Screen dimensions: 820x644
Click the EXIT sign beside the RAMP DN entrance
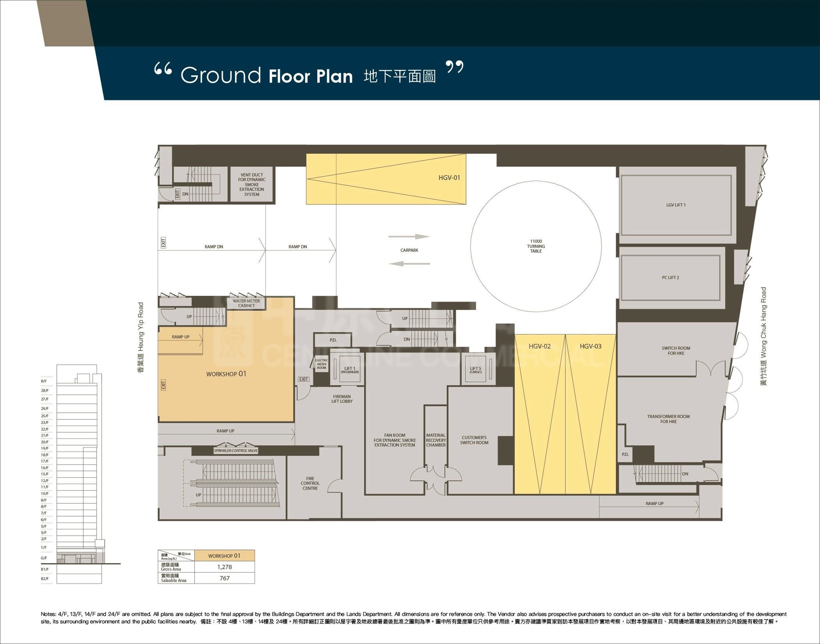point(163,242)
